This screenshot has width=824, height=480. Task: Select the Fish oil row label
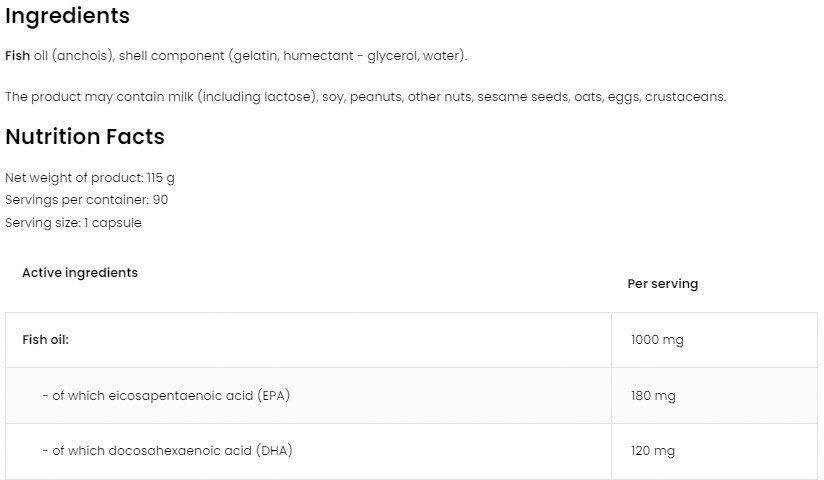tap(45, 339)
